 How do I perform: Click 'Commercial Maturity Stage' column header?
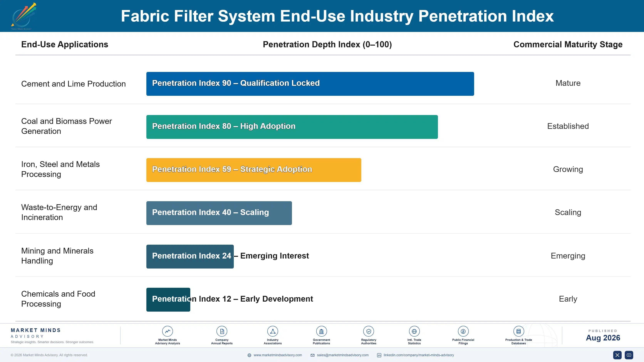[568, 44]
